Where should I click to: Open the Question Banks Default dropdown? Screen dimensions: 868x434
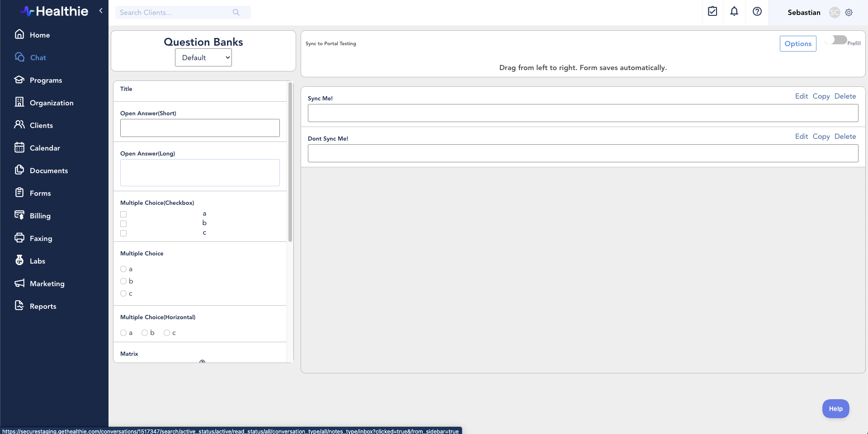point(203,57)
